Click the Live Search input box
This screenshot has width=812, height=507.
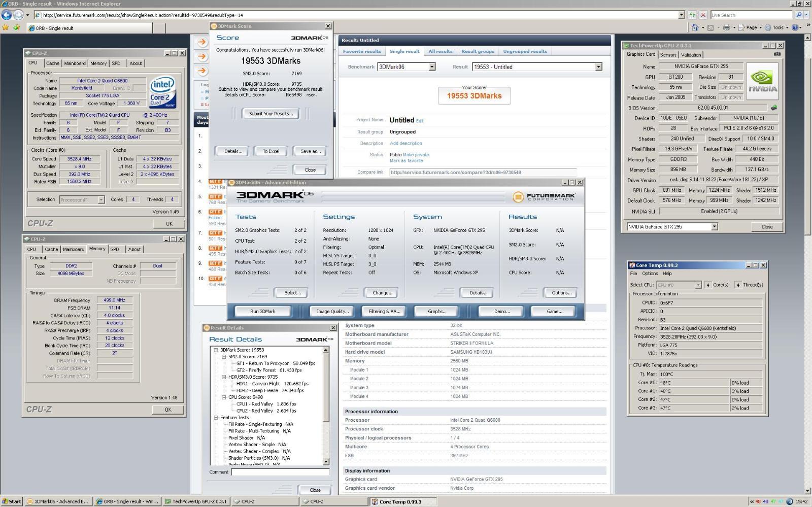tap(752, 15)
